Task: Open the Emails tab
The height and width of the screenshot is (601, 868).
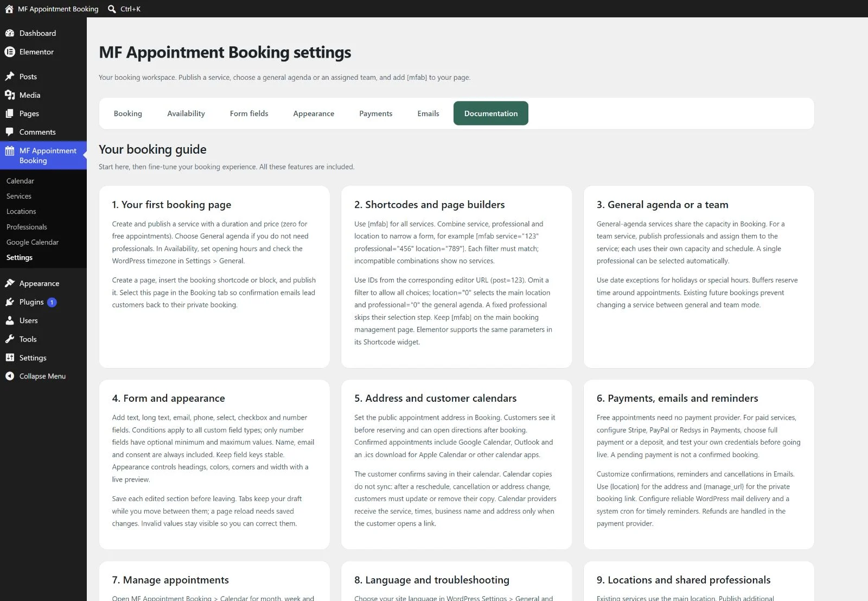Action: 428,113
